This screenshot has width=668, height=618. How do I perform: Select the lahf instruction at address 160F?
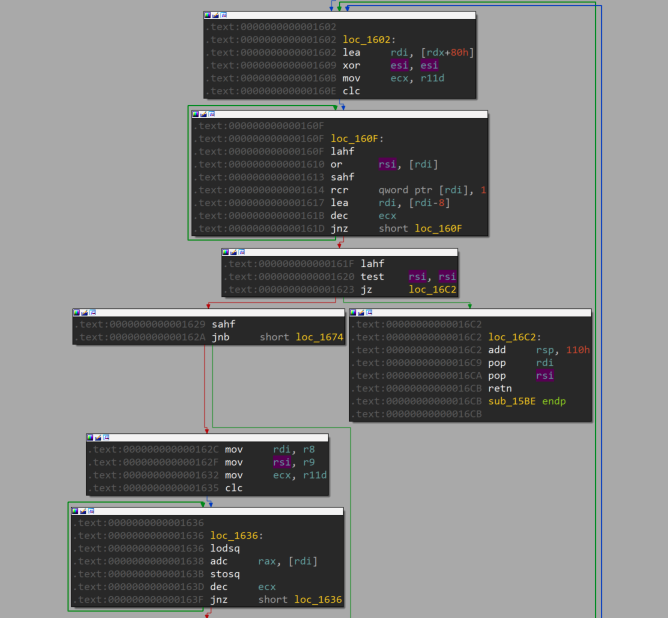click(x=342, y=152)
